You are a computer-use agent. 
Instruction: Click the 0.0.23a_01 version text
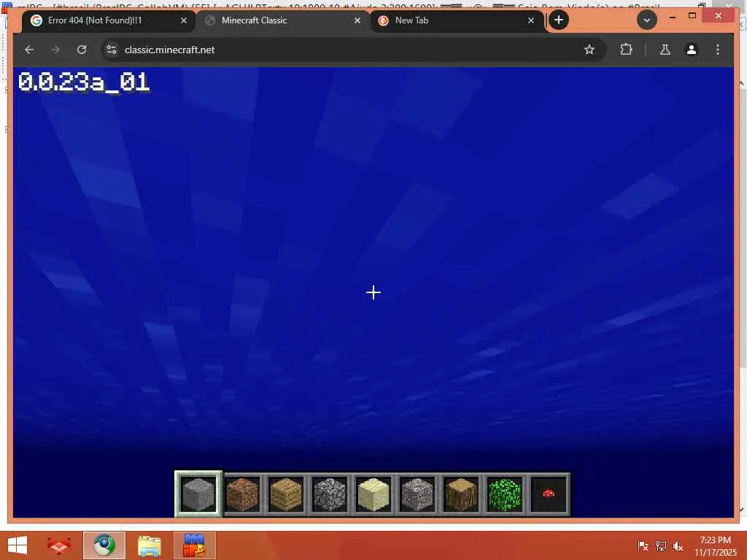[84, 82]
